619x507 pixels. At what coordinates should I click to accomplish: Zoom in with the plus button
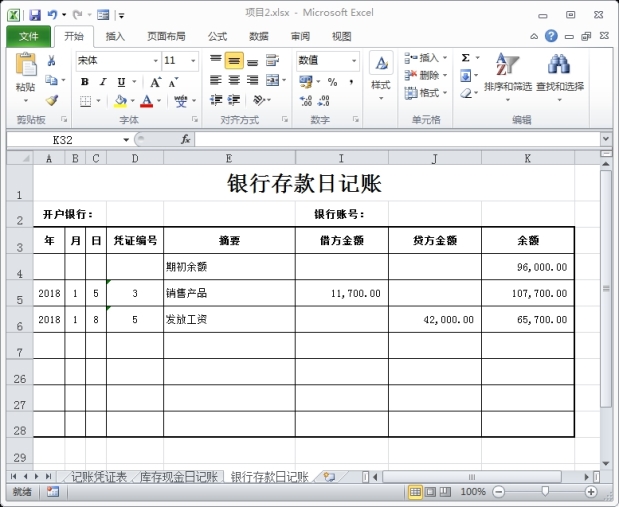591,492
